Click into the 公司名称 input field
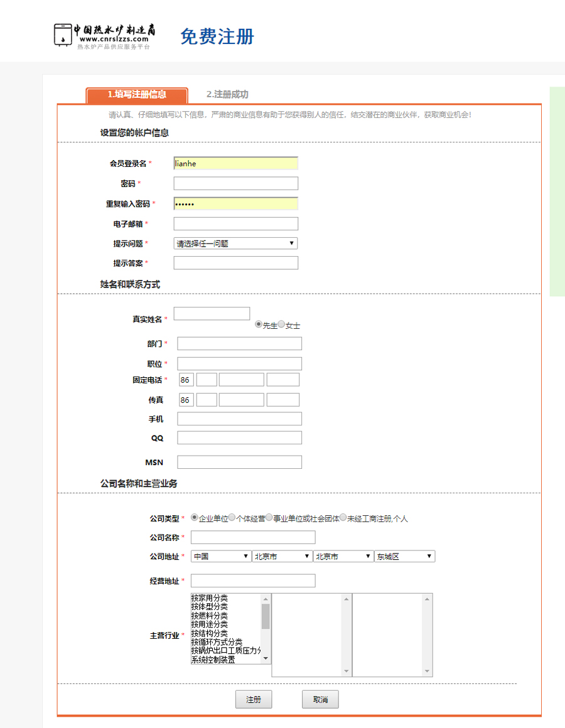The image size is (565, 728). point(253,538)
